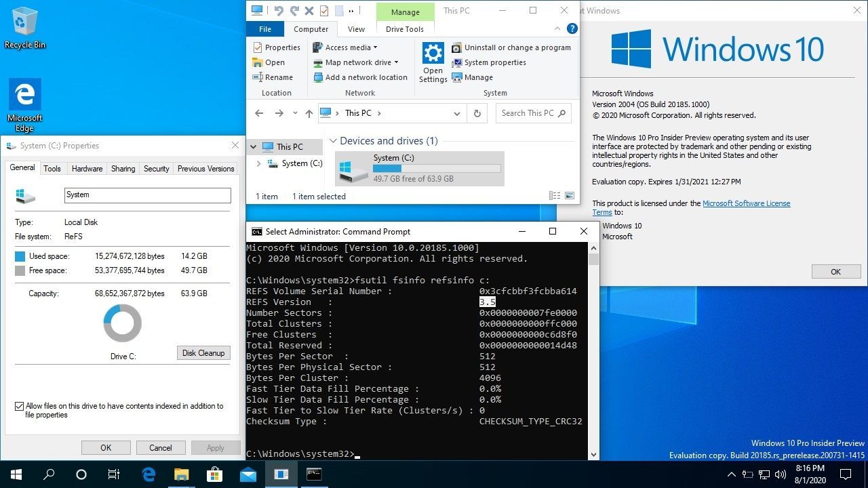Click the Properties checkmark icon in Explorer title bar
The image size is (868, 488).
point(324,11)
